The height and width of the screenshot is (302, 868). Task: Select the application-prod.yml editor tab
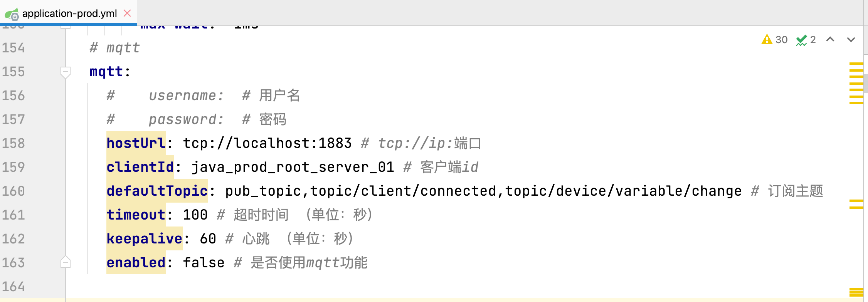click(x=69, y=13)
